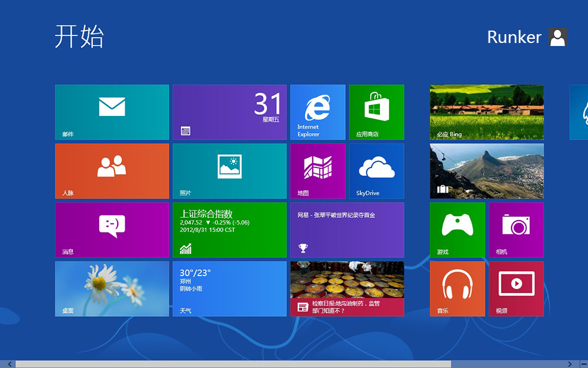The width and height of the screenshot is (588, 368).
Task: Open the Camera (相机) tile
Action: click(516, 230)
